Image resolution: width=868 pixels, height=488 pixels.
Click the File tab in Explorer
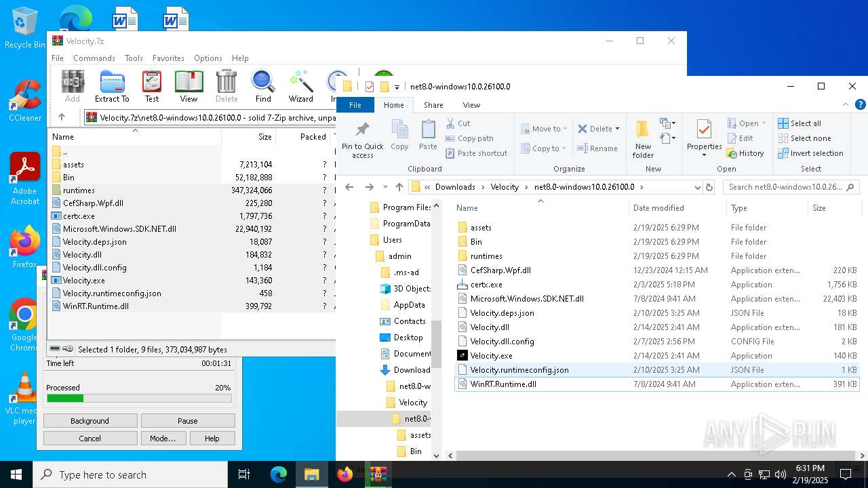[355, 105]
